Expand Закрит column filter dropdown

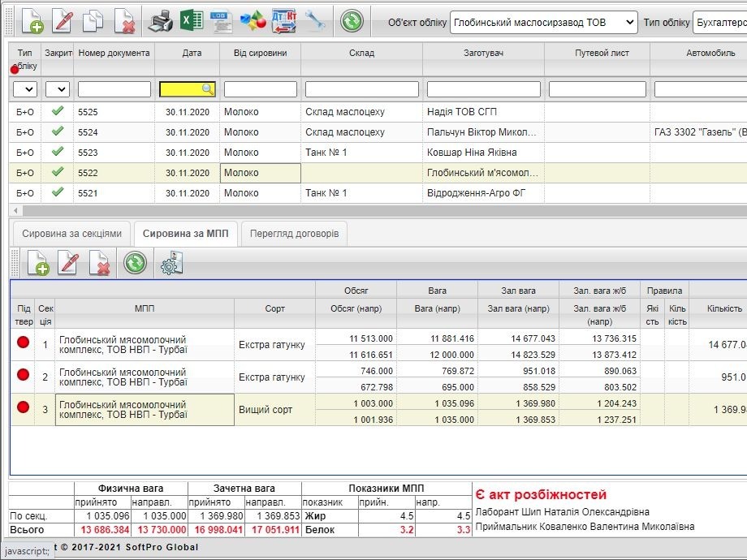(x=57, y=89)
